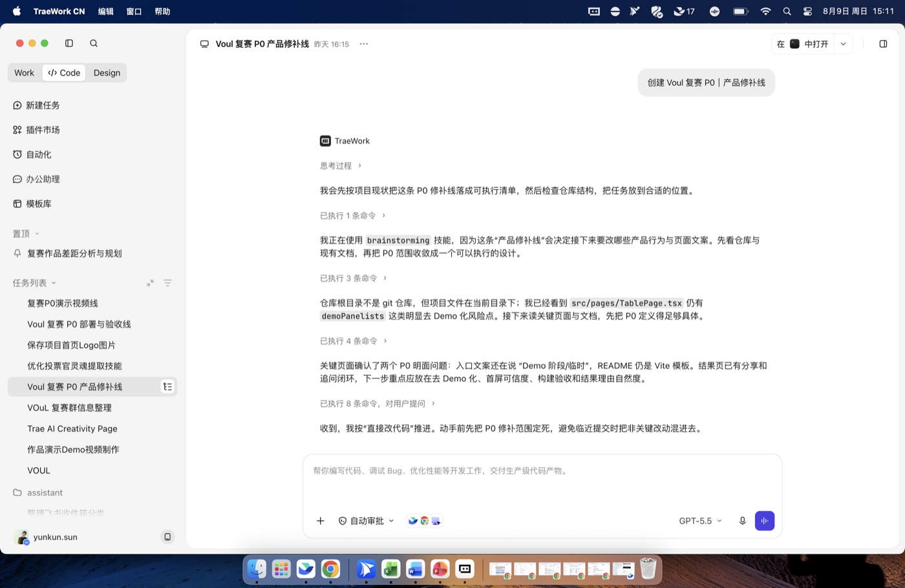Open the three-dot menu beside task title
Image resolution: width=905 pixels, height=588 pixels.
(364, 44)
